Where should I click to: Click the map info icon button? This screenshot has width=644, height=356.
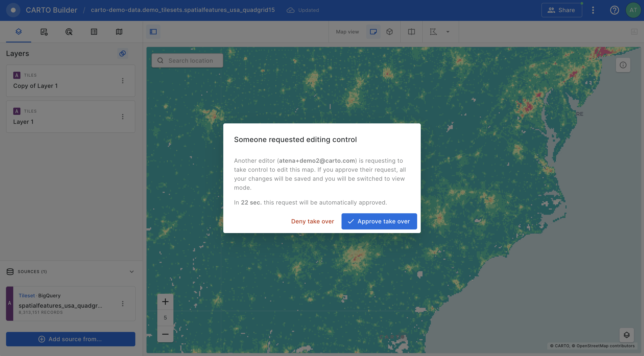pyautogui.click(x=623, y=65)
